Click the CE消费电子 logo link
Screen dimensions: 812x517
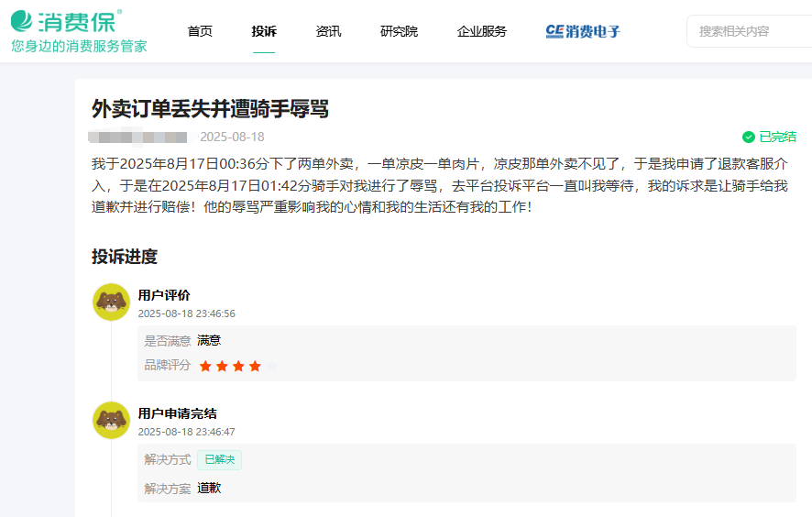[583, 31]
